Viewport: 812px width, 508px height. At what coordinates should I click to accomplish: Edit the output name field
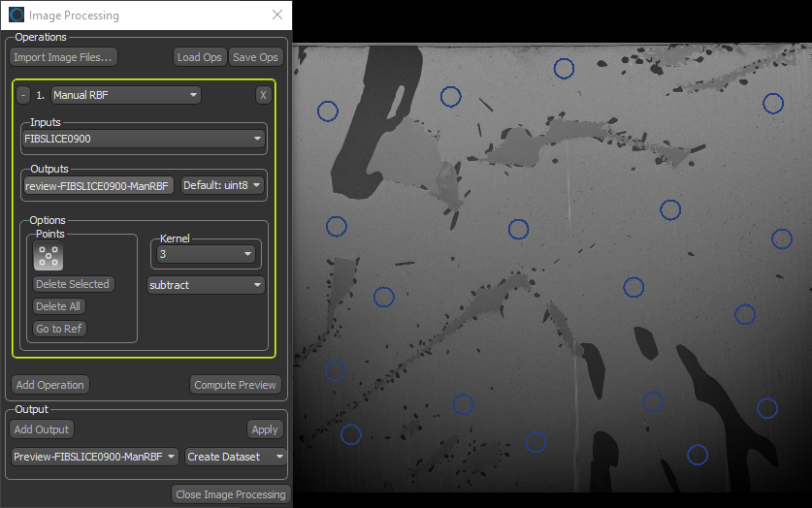pyautogui.click(x=98, y=185)
